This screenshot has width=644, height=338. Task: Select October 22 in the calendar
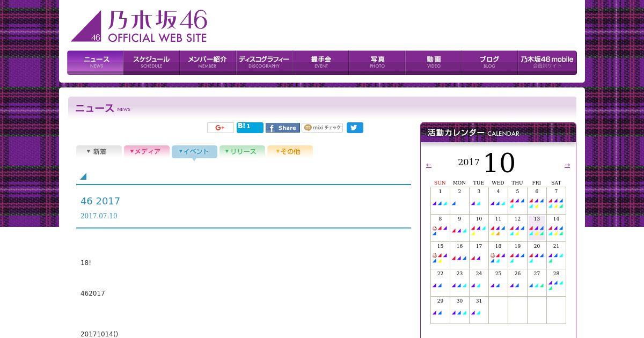tap(440, 282)
